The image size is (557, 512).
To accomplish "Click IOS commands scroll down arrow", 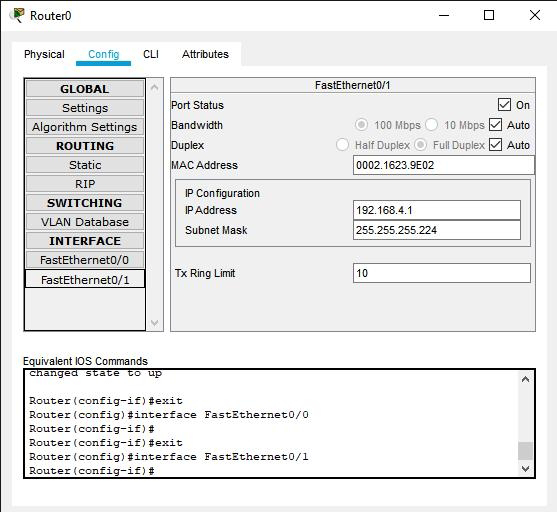I will (x=525, y=468).
